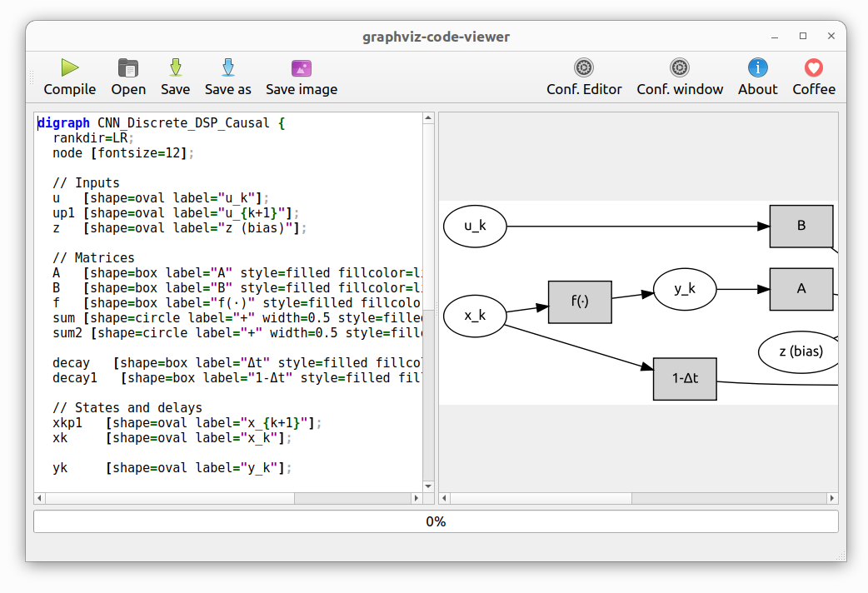Screen dimensions: 868x593
Task: Click the digraph keyword in the source code
Action: [63, 122]
